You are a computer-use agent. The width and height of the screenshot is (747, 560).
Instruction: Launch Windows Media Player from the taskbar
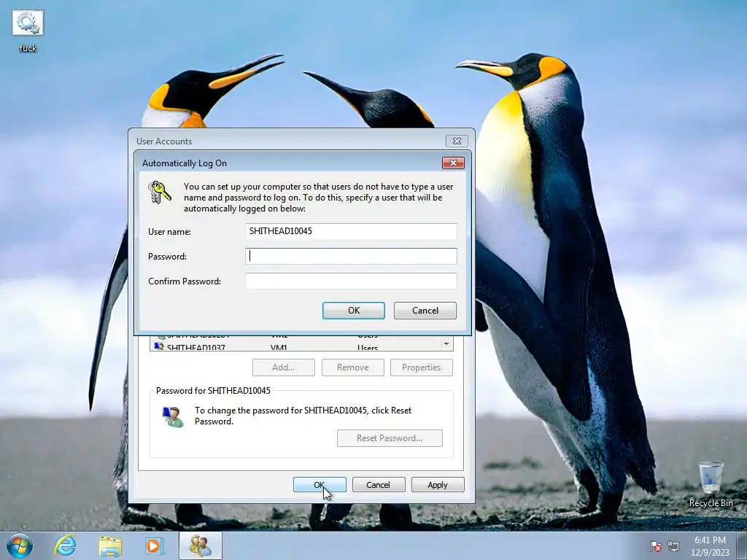154,545
